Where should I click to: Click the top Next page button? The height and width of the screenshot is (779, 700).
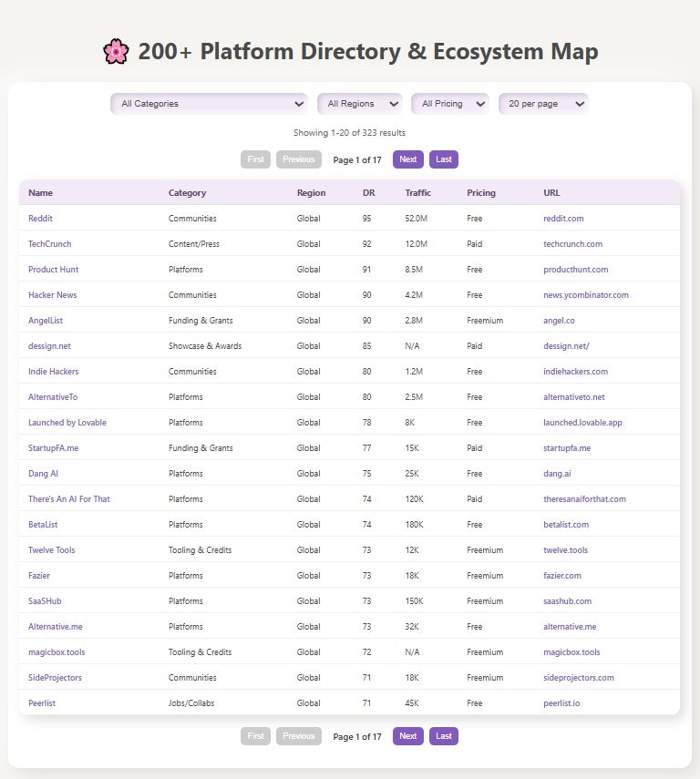click(407, 159)
